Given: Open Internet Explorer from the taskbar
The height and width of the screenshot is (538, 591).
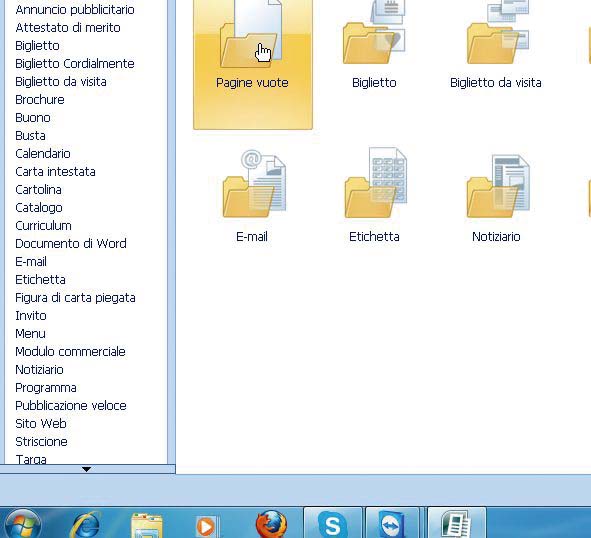Looking at the screenshot, I should 86,525.
